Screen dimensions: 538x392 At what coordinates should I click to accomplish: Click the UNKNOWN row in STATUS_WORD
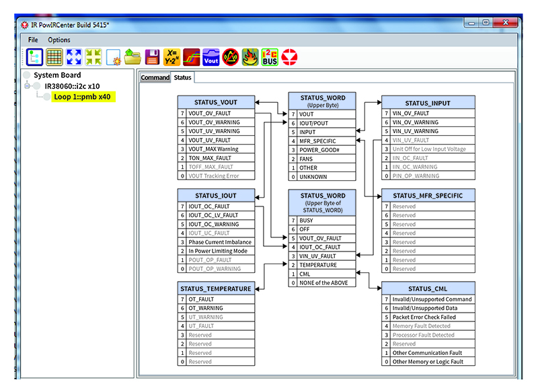(x=322, y=177)
